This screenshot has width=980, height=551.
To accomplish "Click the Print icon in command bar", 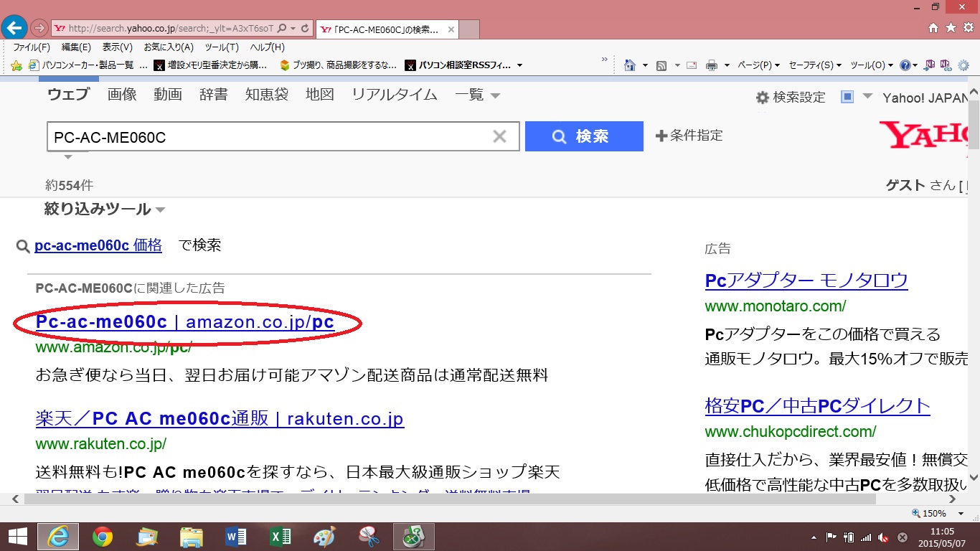I will tap(712, 65).
